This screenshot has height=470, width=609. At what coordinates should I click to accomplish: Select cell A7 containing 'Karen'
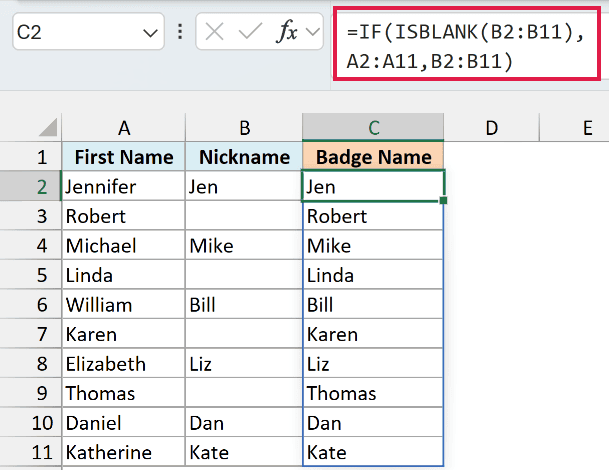point(124,334)
